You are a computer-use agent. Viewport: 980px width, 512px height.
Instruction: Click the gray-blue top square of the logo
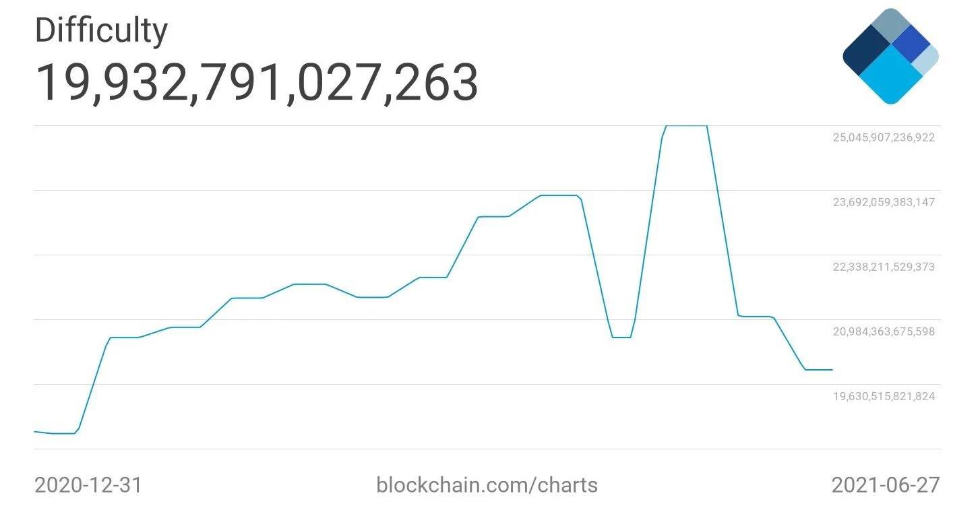click(x=891, y=27)
